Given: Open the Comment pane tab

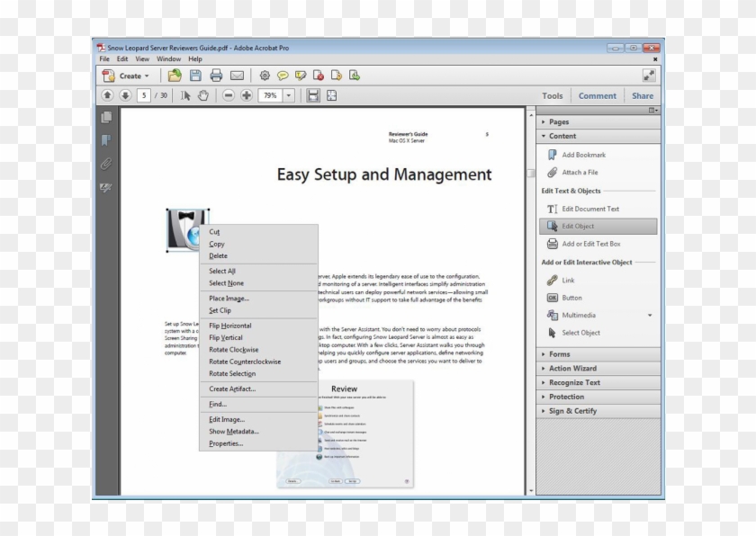Looking at the screenshot, I should [x=598, y=96].
